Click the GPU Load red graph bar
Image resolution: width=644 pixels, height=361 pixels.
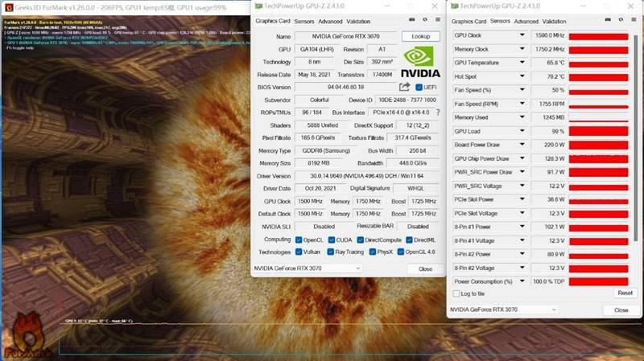pyautogui.click(x=598, y=131)
